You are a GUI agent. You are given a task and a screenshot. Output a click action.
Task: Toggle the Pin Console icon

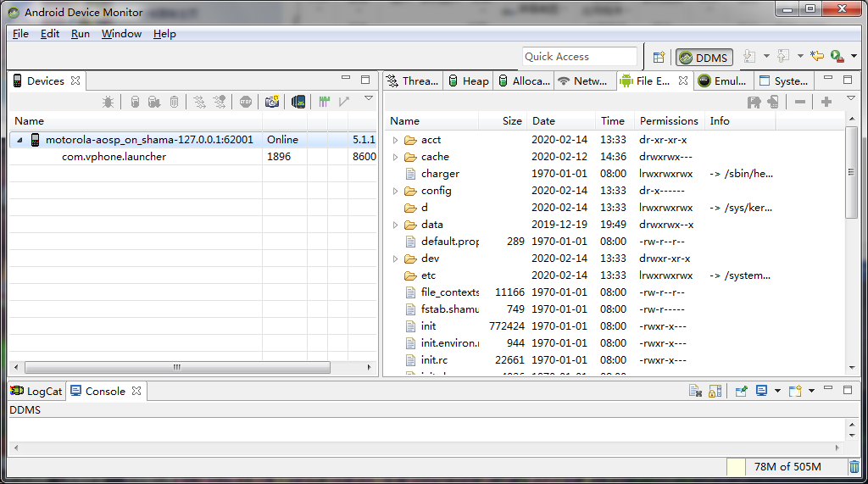[x=741, y=391]
